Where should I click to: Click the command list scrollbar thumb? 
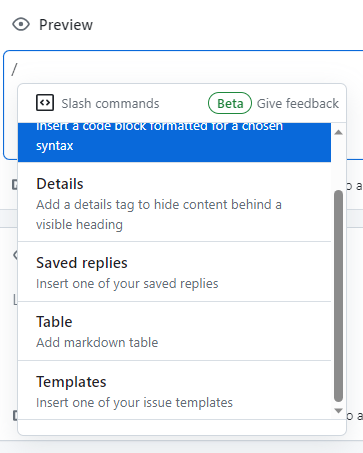(x=339, y=296)
